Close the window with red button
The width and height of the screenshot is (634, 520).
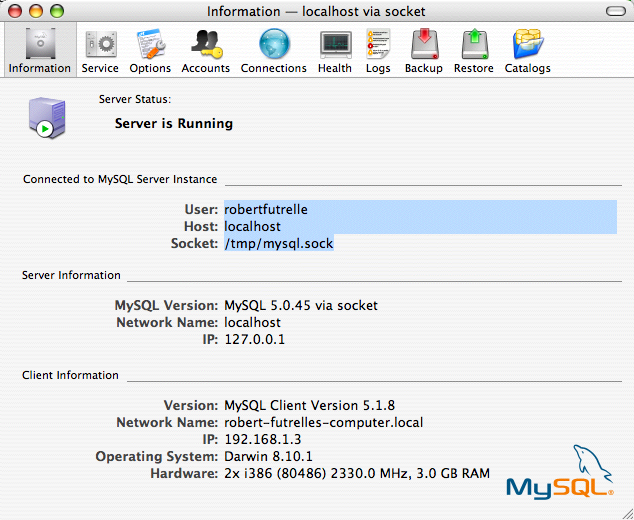(15, 11)
